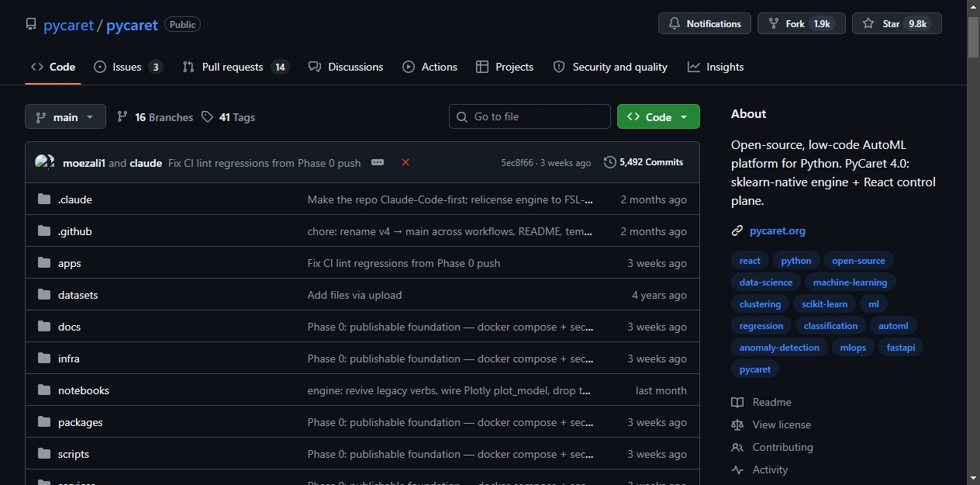Open the .claude folder
The height and width of the screenshot is (485, 980).
[x=75, y=199]
